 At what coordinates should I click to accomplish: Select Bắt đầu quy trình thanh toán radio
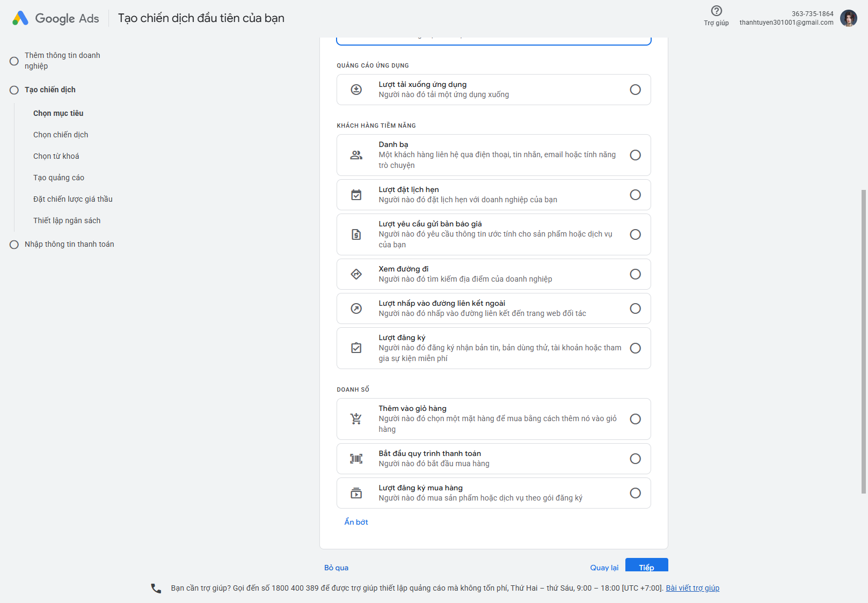635,459
